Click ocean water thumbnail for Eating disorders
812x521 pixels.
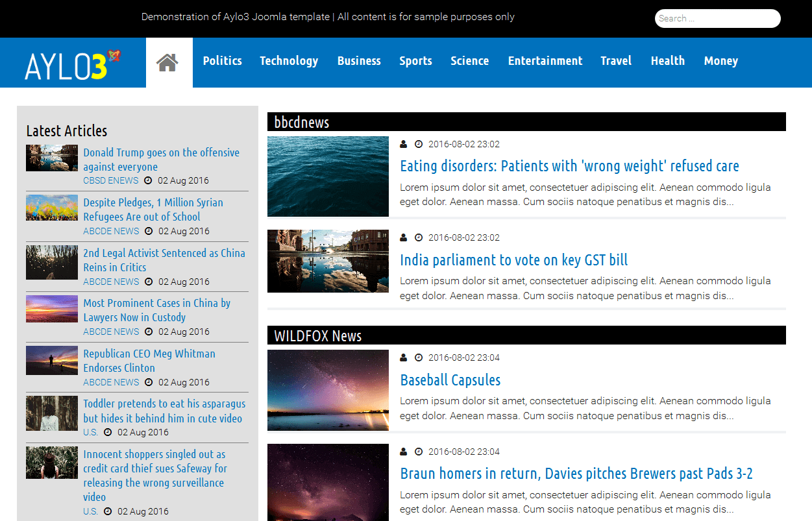click(328, 176)
